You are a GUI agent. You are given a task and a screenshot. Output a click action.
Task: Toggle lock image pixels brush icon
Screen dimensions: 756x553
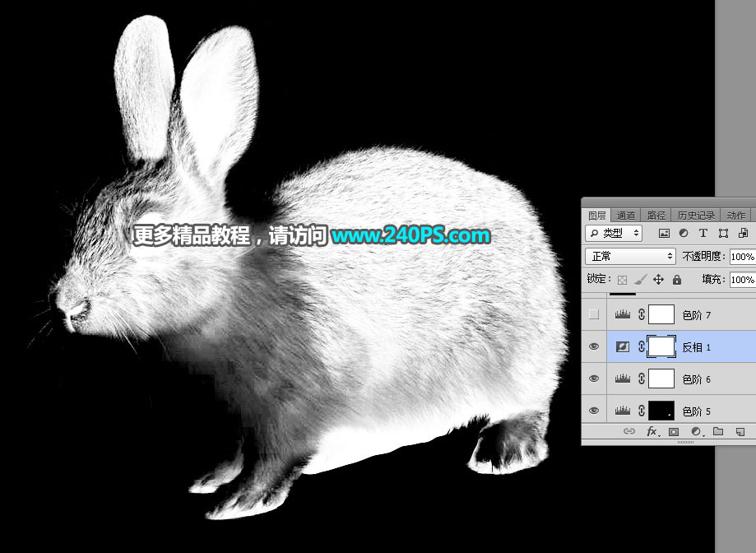tap(640, 280)
